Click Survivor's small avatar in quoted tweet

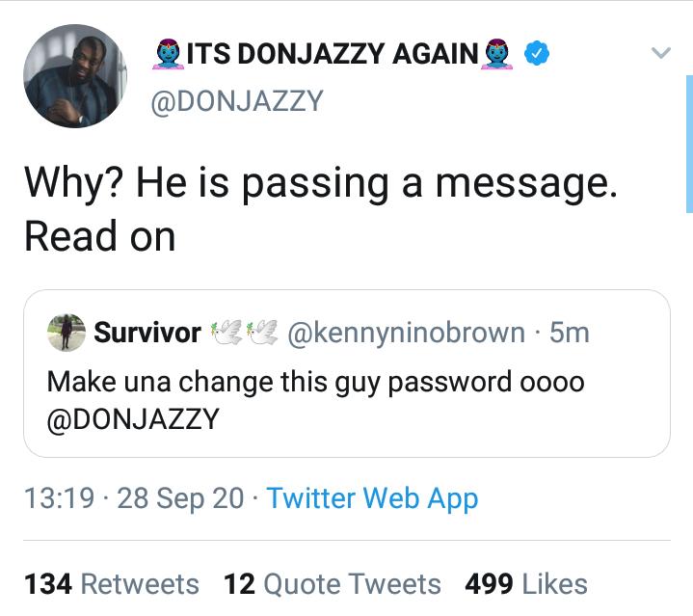tap(66, 333)
